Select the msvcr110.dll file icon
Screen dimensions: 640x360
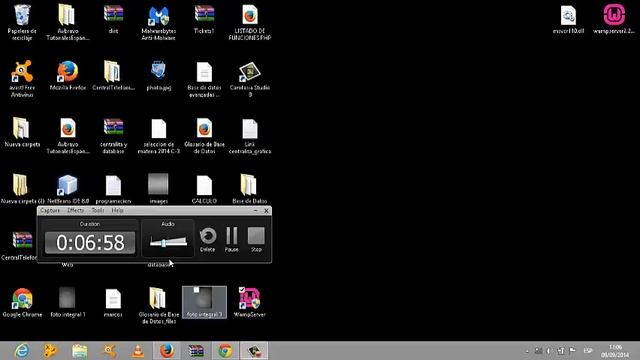point(568,19)
